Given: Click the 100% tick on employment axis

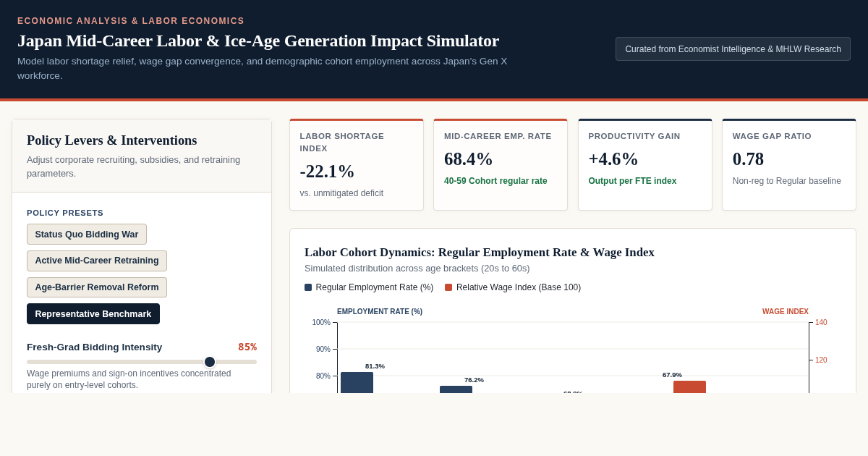Looking at the screenshot, I should (x=321, y=323).
